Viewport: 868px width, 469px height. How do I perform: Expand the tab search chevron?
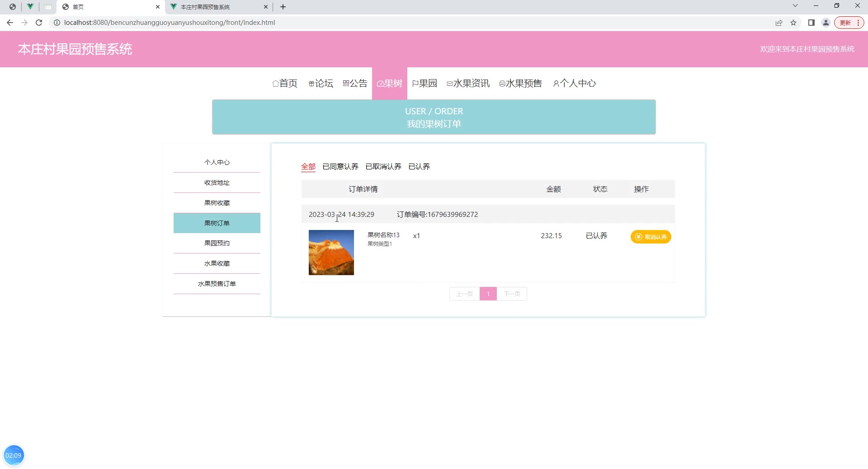coord(795,6)
